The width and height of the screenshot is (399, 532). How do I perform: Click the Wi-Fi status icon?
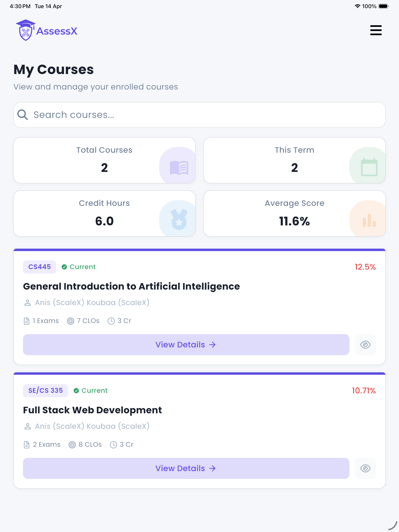[x=357, y=6]
